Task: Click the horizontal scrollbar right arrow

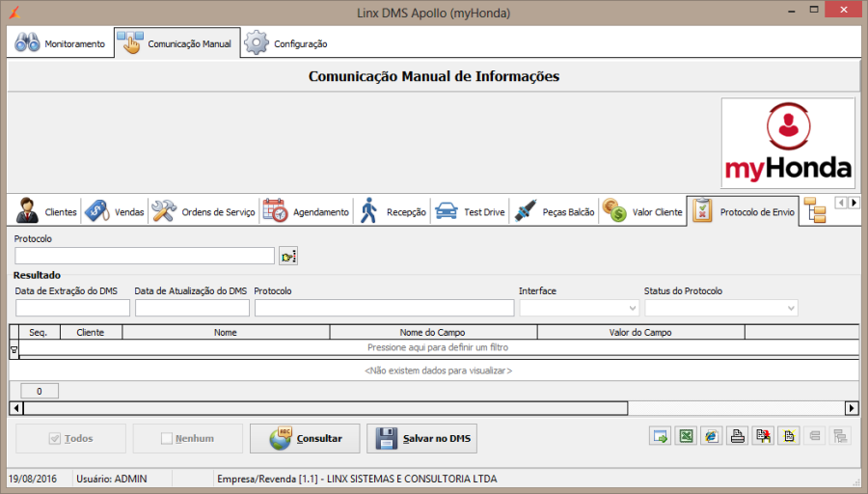Action: [852, 408]
